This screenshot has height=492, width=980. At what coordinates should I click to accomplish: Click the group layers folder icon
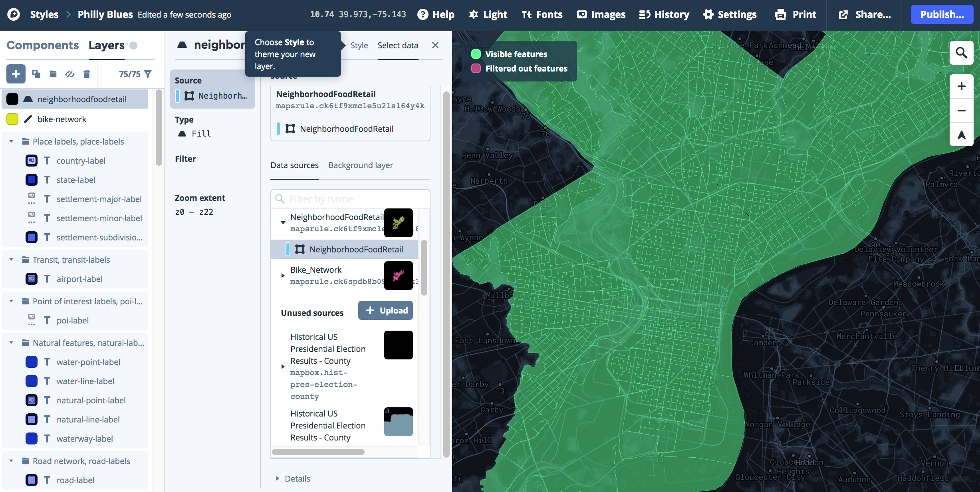point(53,74)
